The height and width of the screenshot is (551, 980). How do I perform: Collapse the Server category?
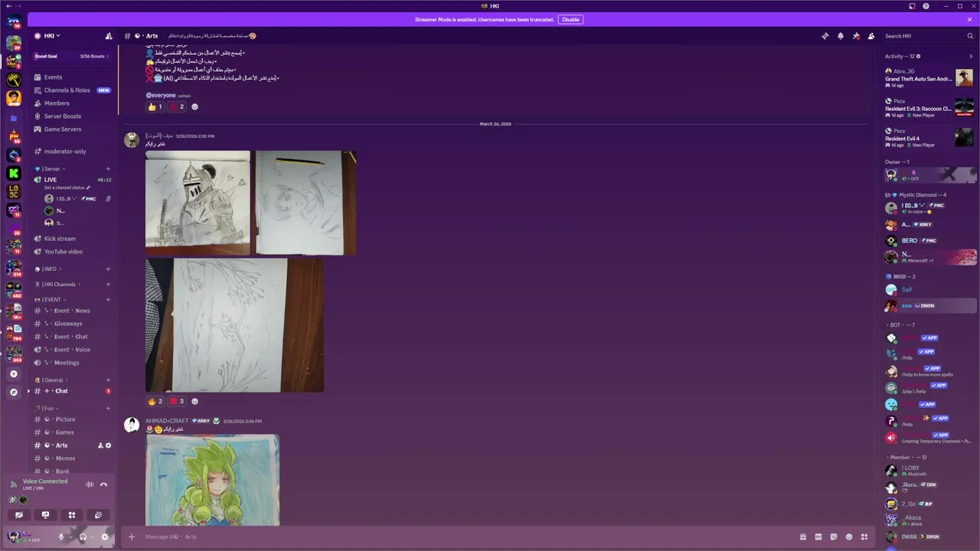(51, 169)
